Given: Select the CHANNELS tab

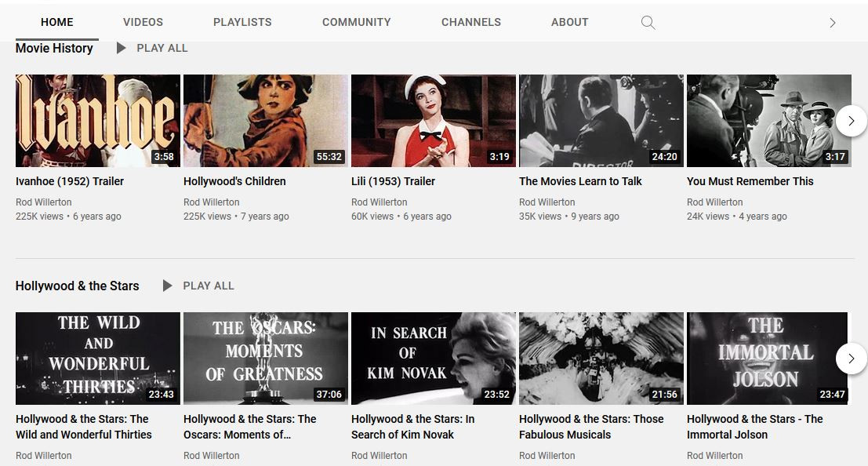Looking at the screenshot, I should coord(471,22).
